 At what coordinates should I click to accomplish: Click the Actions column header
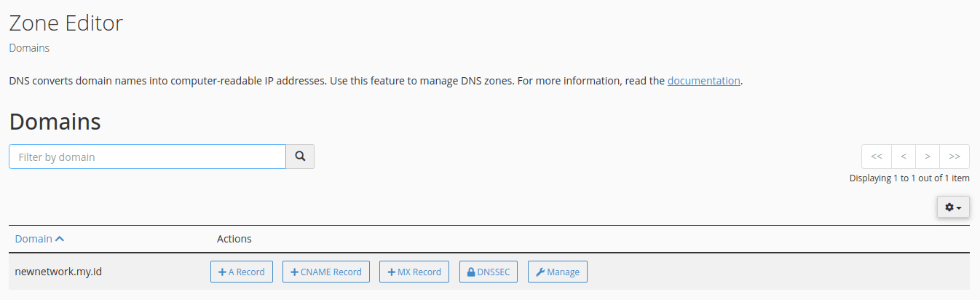coord(234,239)
